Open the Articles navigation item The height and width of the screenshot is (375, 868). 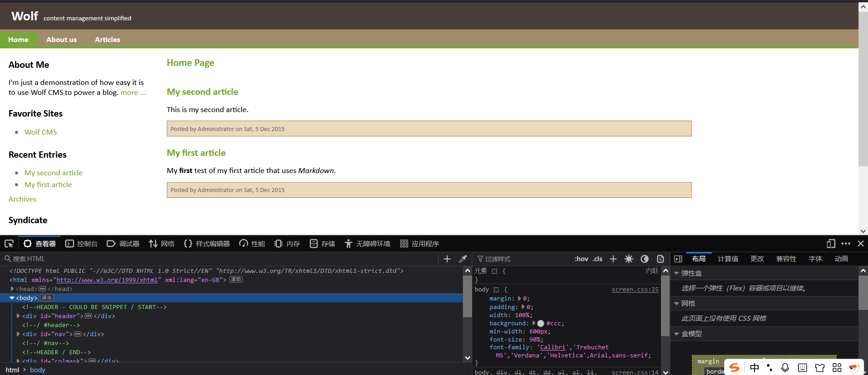[x=108, y=40]
